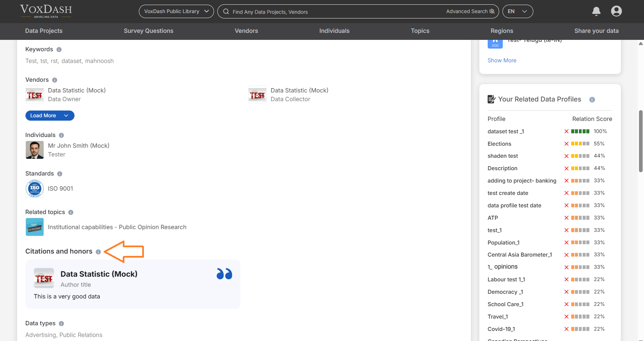Remove test_1 profile relation
644x341 pixels.
(x=567, y=230)
